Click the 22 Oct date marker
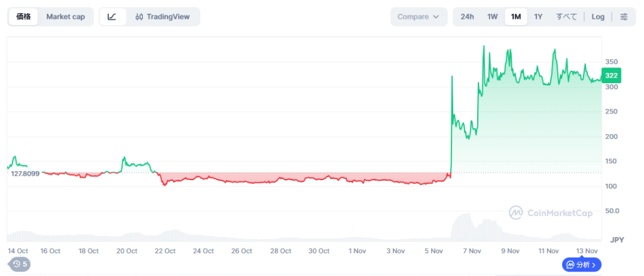The height and width of the screenshot is (276, 644). pos(165,251)
